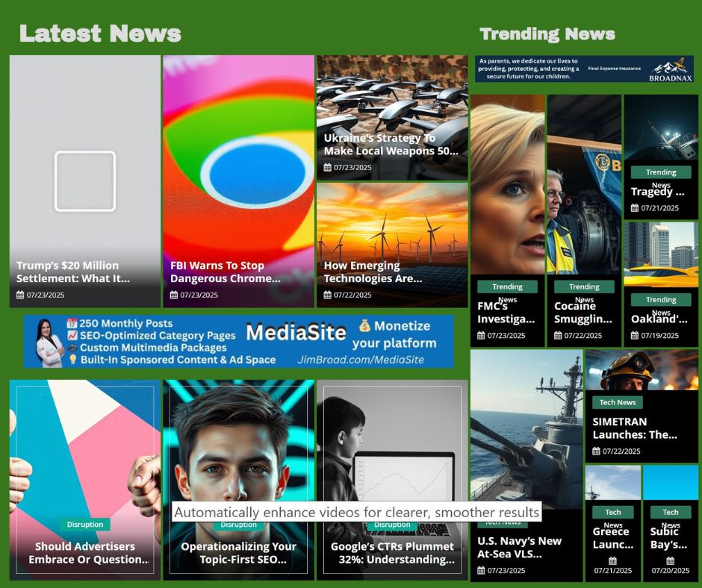Open the "Subic Bay's..." headline

tap(668, 538)
